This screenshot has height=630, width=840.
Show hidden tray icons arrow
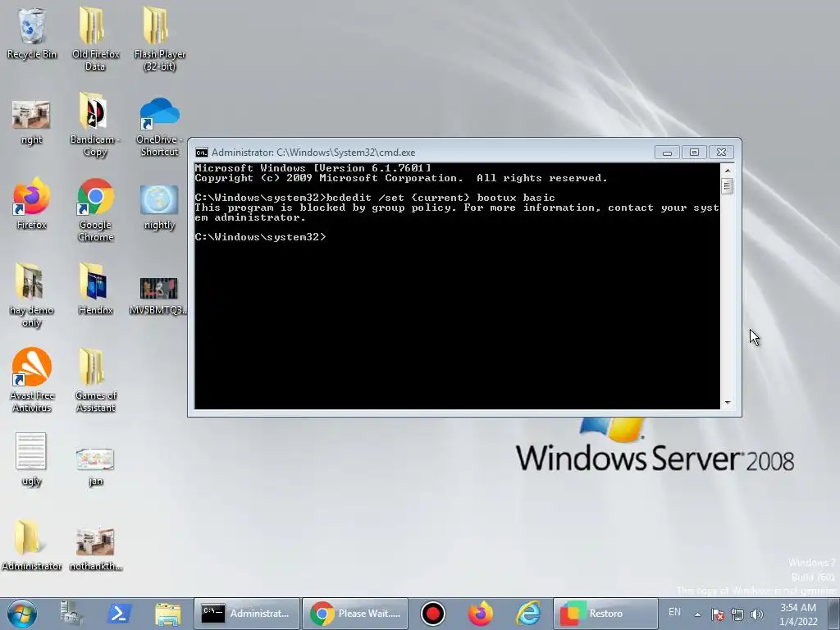tap(697, 614)
